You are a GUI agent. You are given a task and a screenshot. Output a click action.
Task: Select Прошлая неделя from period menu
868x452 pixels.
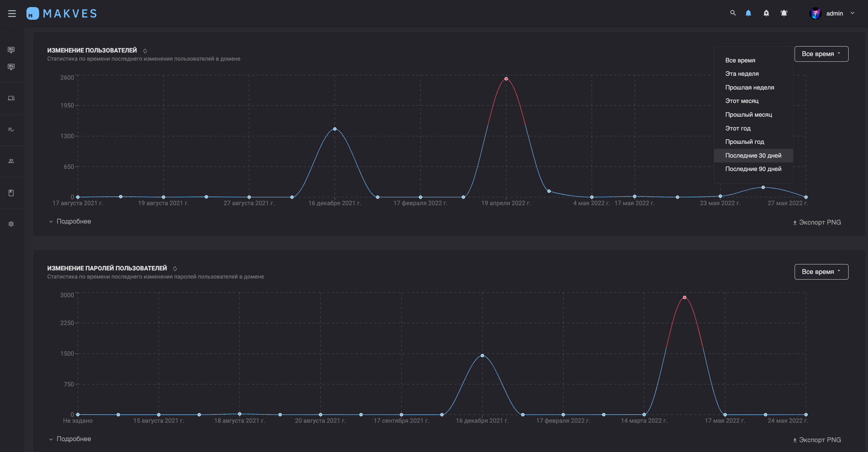pos(753,87)
